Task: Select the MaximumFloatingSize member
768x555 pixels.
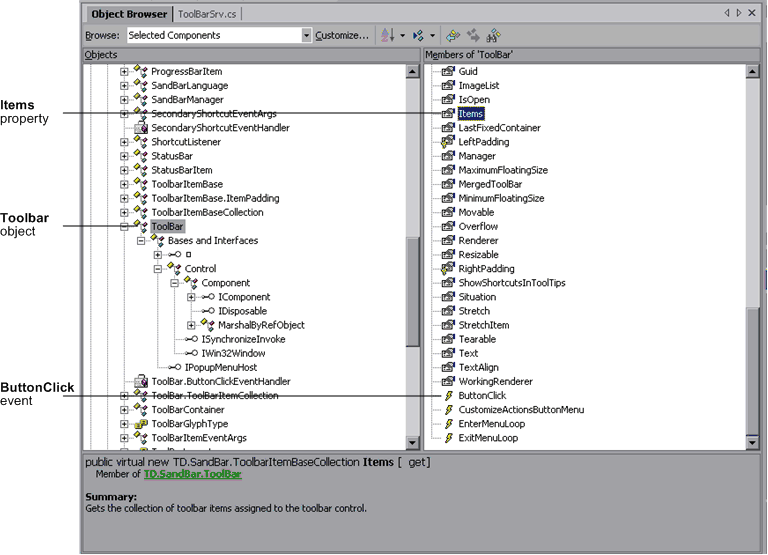Action: (503, 170)
